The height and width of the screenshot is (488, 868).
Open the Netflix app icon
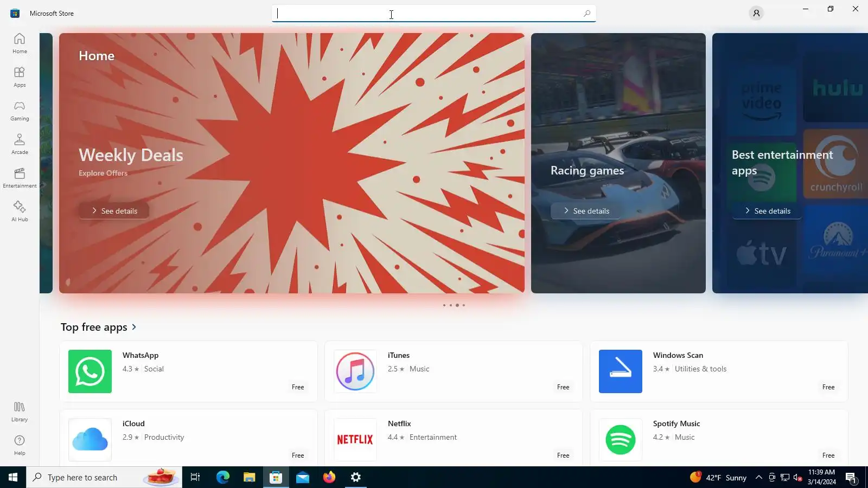355,440
